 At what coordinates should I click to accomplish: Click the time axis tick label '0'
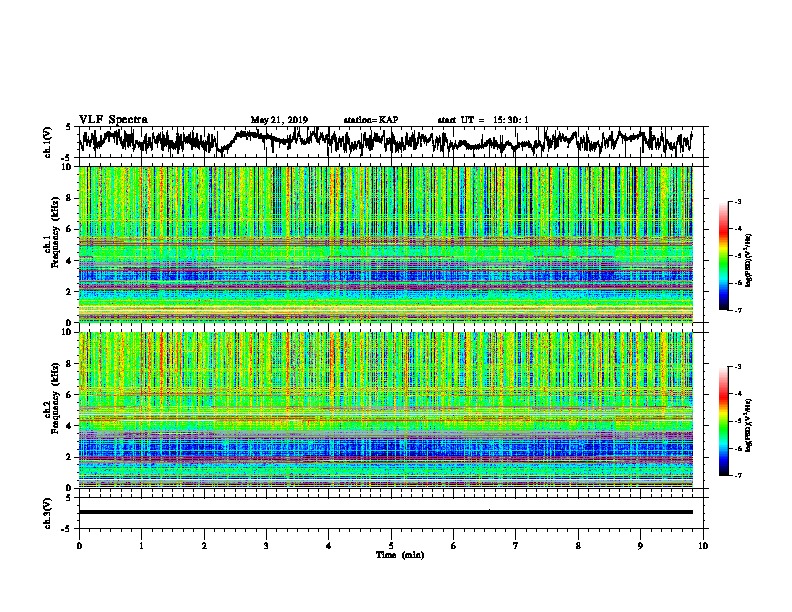click(x=79, y=546)
